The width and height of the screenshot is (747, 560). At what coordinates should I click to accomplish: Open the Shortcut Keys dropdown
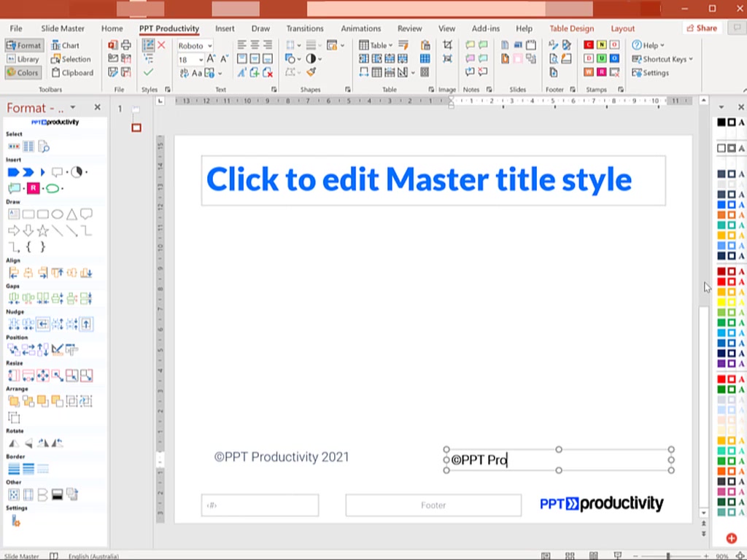click(662, 59)
